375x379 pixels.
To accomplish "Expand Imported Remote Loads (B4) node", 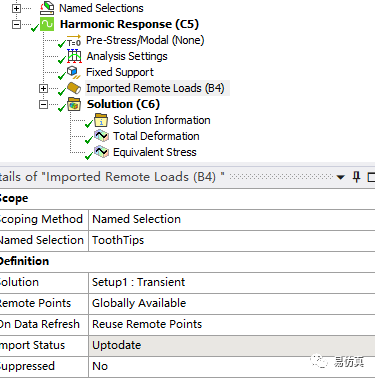I will tap(43, 88).
